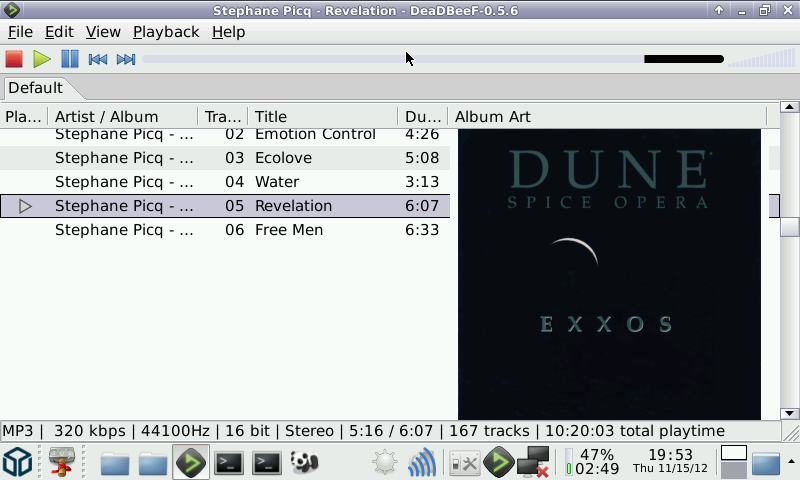Click the Artist / Album column header
Viewport: 800px width, 480px height.
click(x=122, y=117)
